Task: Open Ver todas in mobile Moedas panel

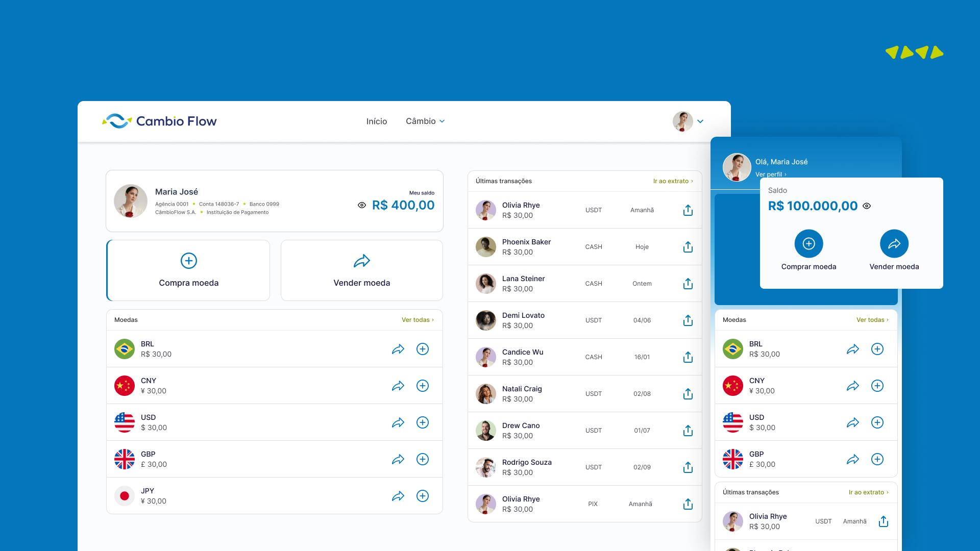Action: pos(872,320)
